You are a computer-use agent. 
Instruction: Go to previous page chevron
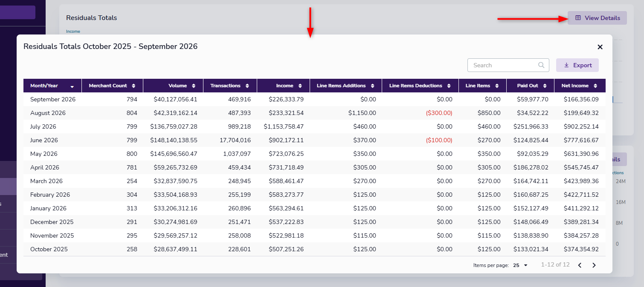tap(580, 265)
